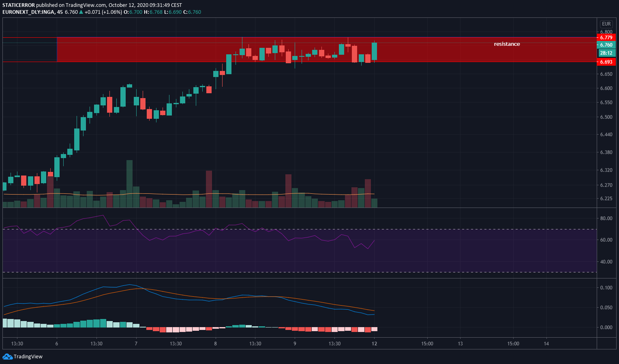Click date label 8 on time axis
Viewport: 619px width, 364px height.
(x=216, y=343)
